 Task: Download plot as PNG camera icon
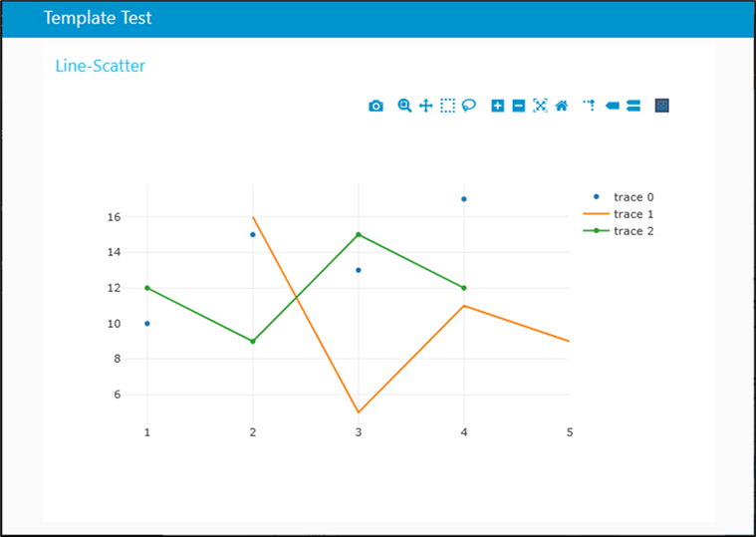pos(376,106)
